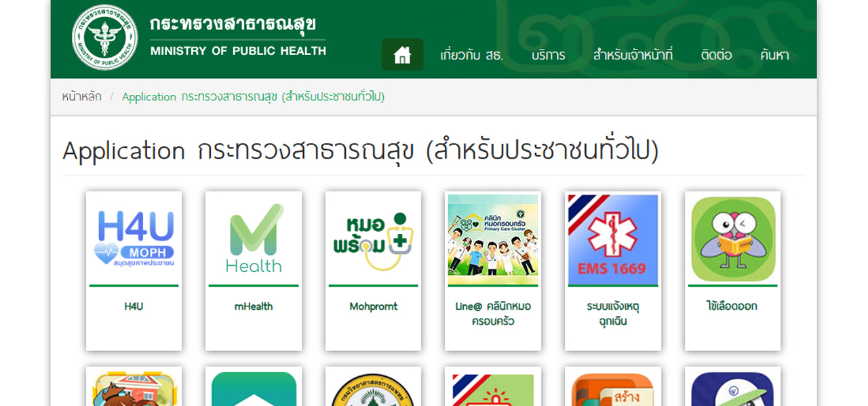The height and width of the screenshot is (406, 868).
Task: Open the EMS 1669 app icon
Action: pyautogui.click(x=613, y=239)
